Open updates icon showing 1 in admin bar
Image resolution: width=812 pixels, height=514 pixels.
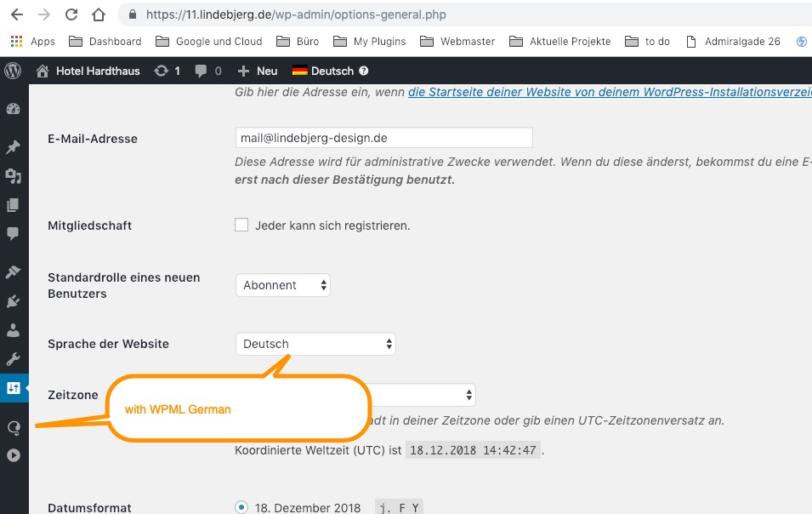click(168, 71)
